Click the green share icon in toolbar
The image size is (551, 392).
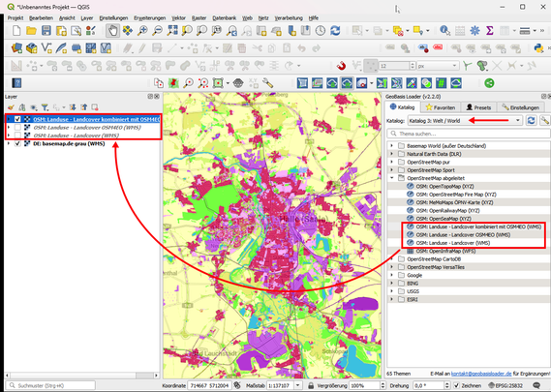489,83
